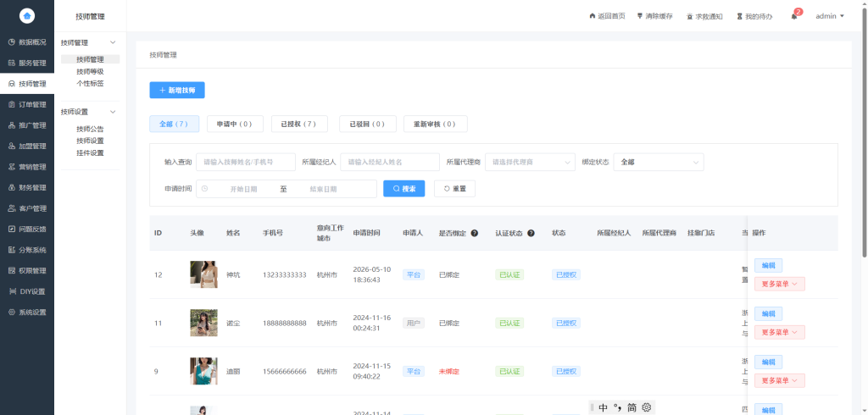Open 订单管理 in the sidebar

click(27, 104)
